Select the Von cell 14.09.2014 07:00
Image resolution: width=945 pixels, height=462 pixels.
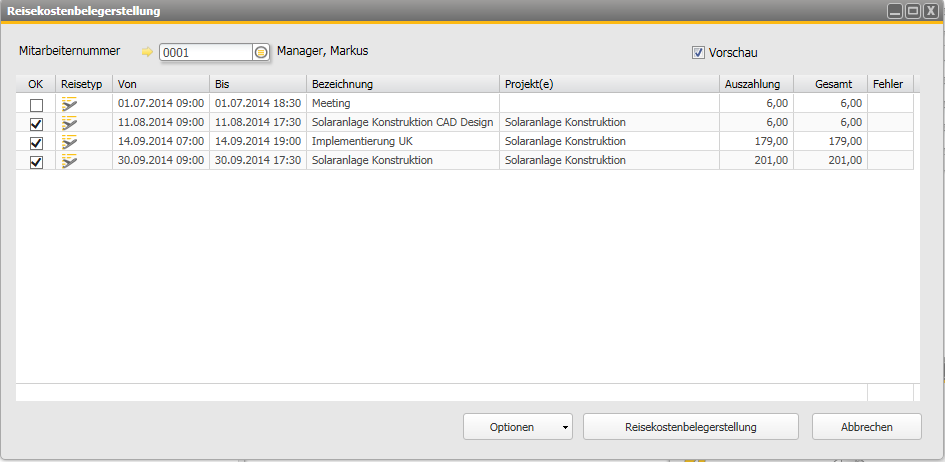click(x=161, y=142)
